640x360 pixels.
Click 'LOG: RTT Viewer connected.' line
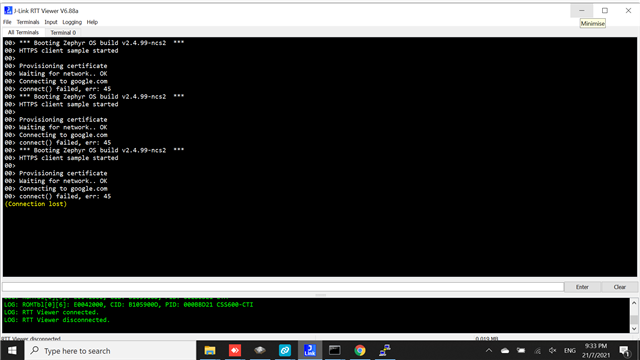(x=51, y=312)
